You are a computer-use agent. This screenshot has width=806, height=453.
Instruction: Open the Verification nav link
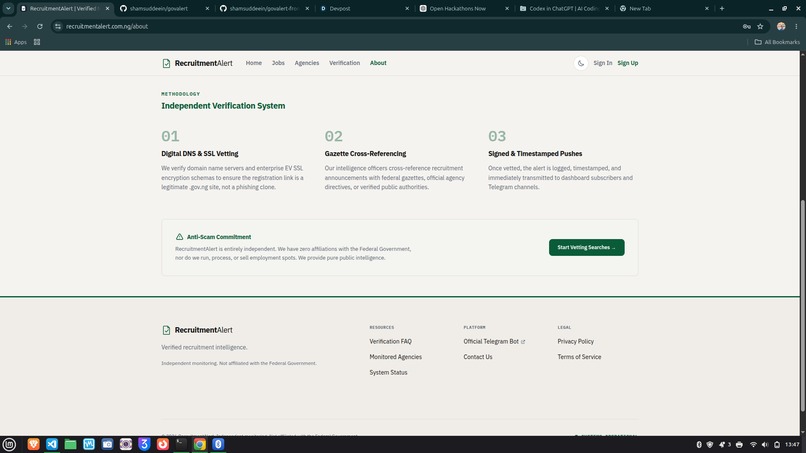(x=344, y=63)
